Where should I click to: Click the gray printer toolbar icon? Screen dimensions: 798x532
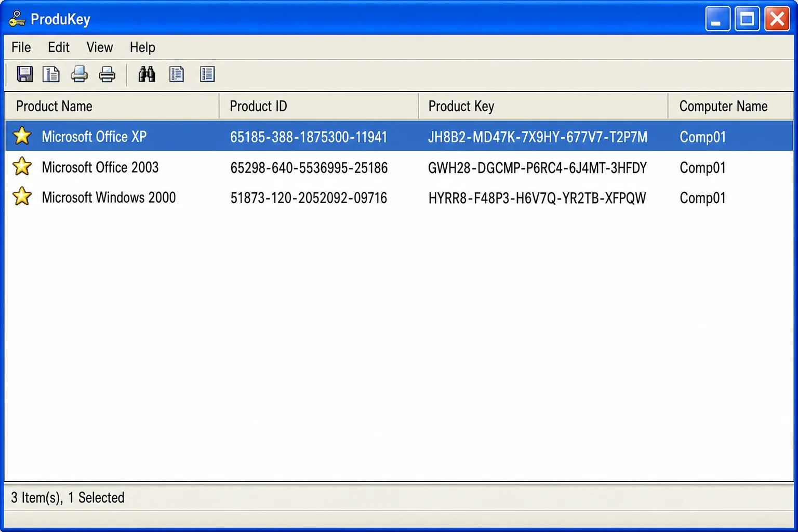coord(107,74)
